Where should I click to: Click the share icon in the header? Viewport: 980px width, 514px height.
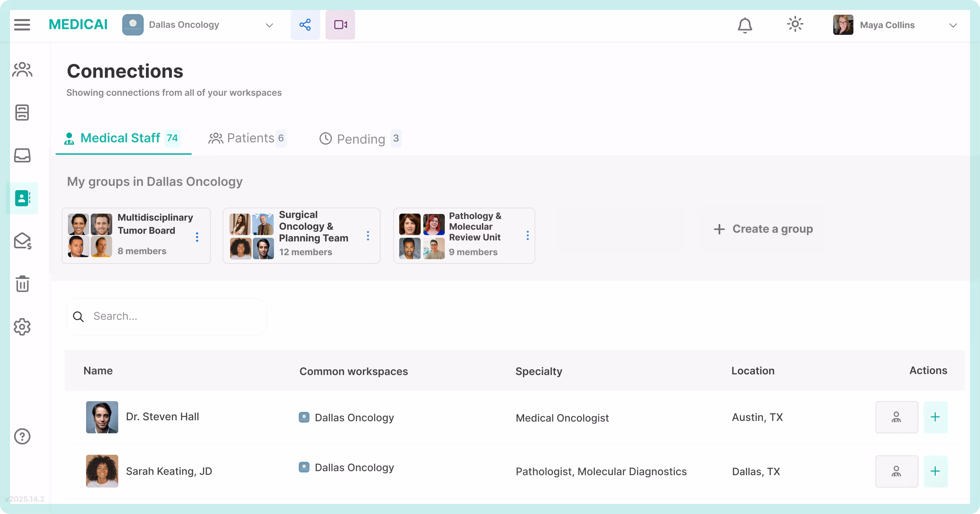pos(305,25)
